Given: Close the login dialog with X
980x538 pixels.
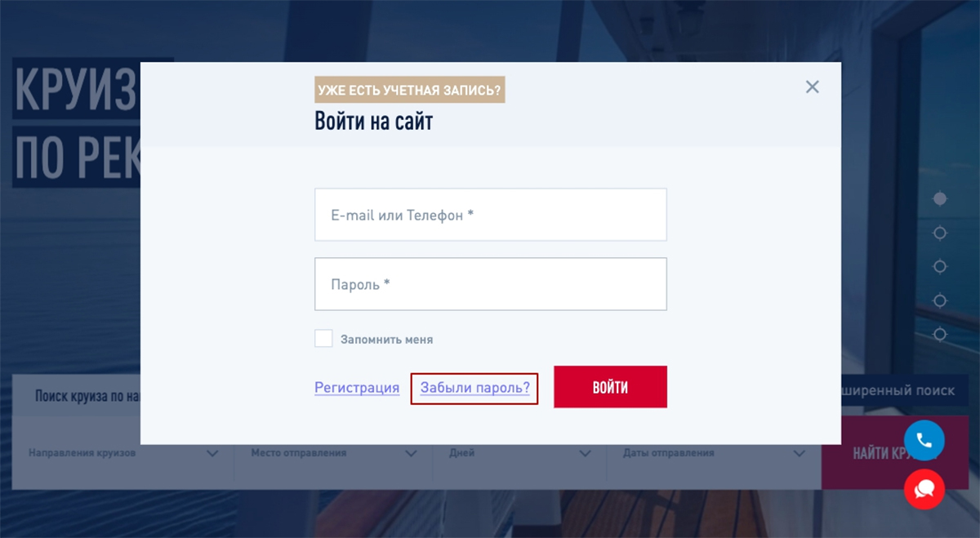Looking at the screenshot, I should pos(812,87).
